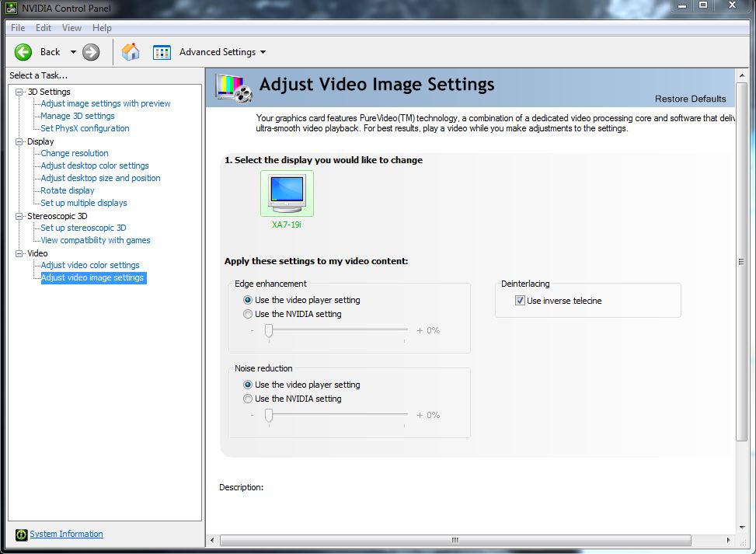This screenshot has width=756, height=554.
Task: Open the System Information link
Action: coord(66,534)
